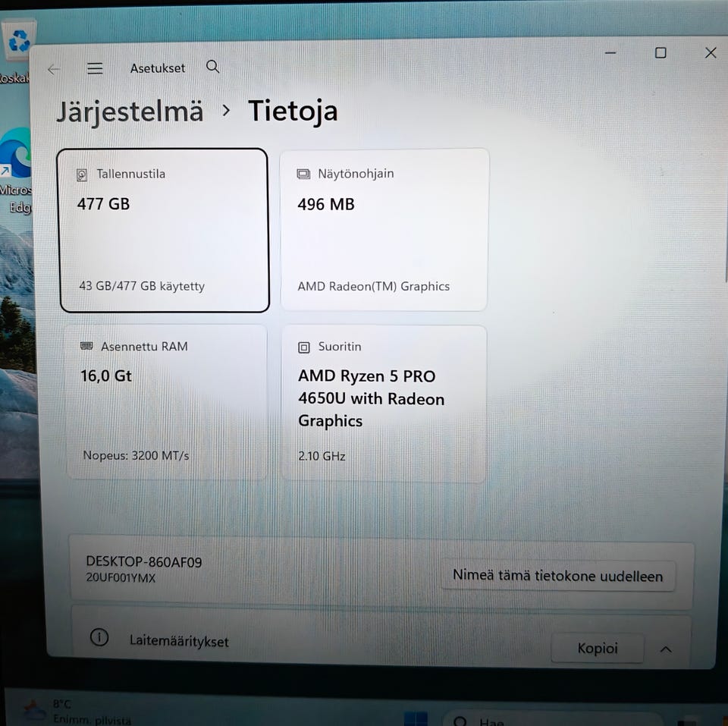Click the search magnifier next to Asetukset
This screenshot has width=728, height=726.
212,67
